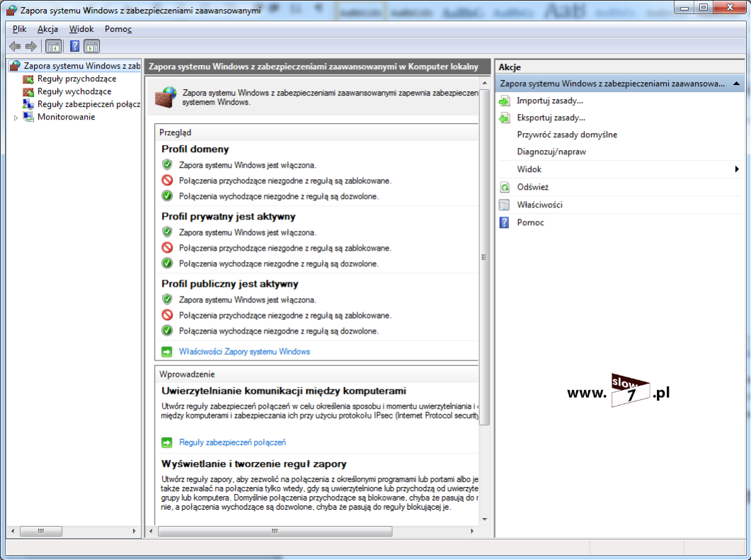The image size is (751, 560).
Task: Click the Wprowadzenie section header
Action: [187, 374]
